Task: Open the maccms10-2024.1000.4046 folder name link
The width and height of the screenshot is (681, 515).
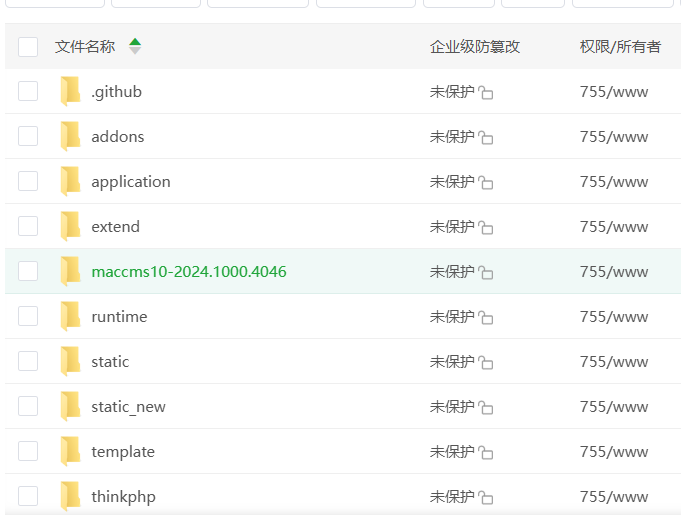Action: (x=188, y=271)
